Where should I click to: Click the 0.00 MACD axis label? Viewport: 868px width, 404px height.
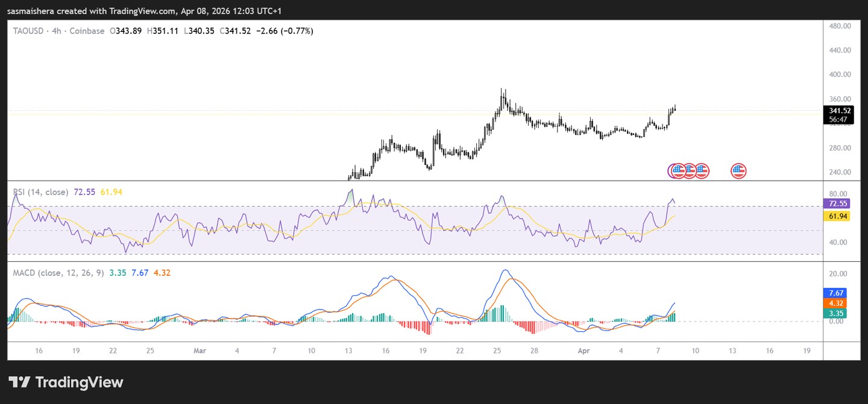tap(836, 322)
